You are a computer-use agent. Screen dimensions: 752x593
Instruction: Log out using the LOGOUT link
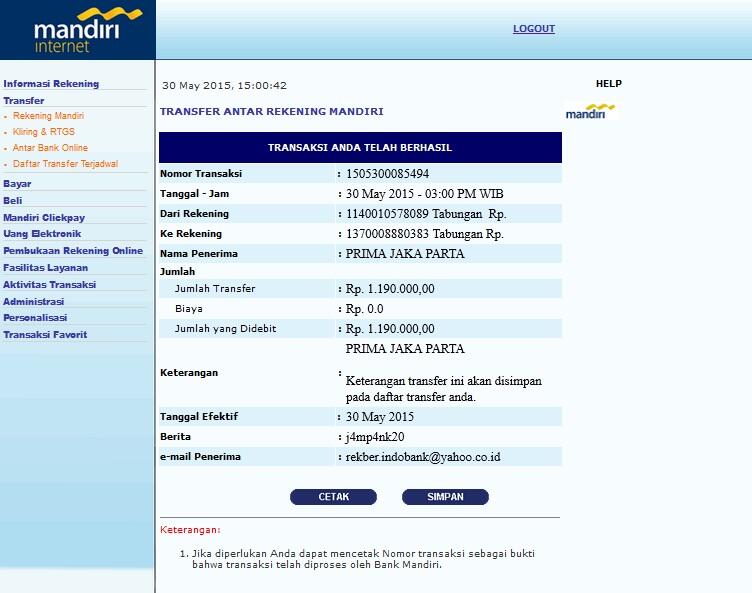(x=534, y=29)
